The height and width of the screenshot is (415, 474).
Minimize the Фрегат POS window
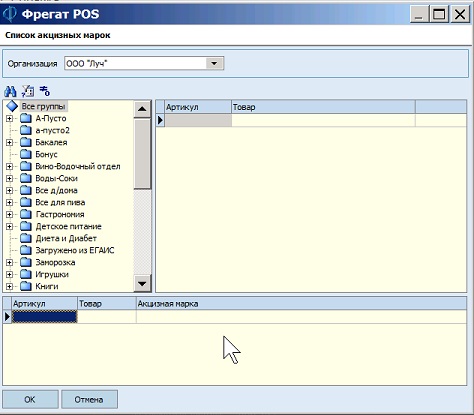(x=419, y=14)
